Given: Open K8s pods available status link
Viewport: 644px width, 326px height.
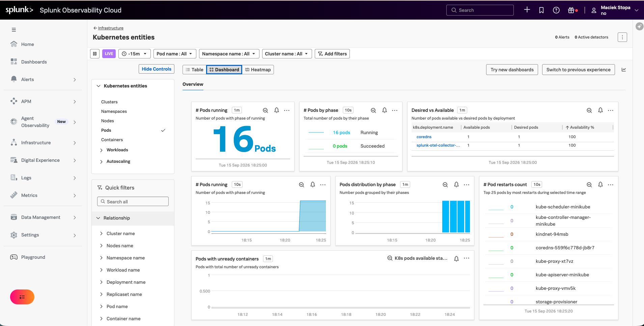Looking at the screenshot, I should coord(417,258).
